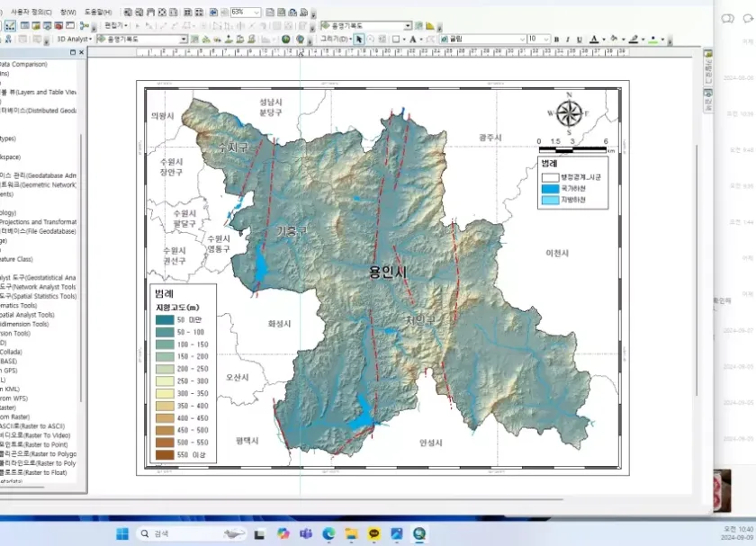Open KakaoTalk from the taskbar
Image resolution: width=756 pixels, height=546 pixels.
[374, 533]
